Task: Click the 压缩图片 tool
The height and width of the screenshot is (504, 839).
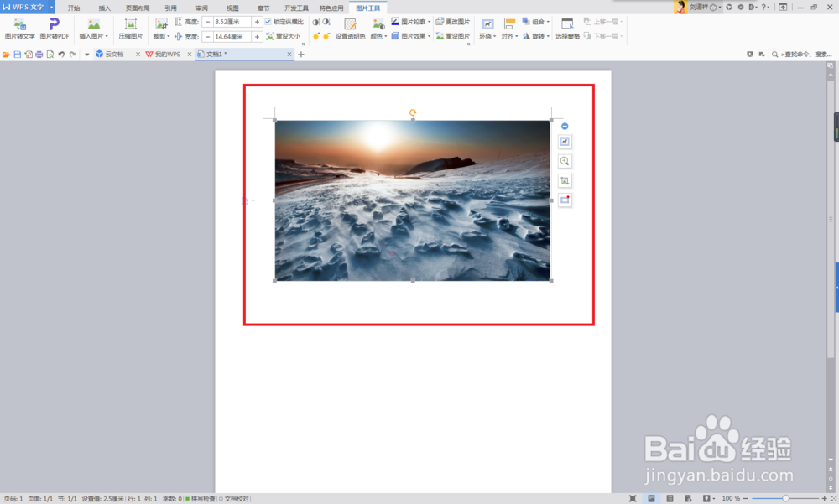Action: (x=130, y=32)
